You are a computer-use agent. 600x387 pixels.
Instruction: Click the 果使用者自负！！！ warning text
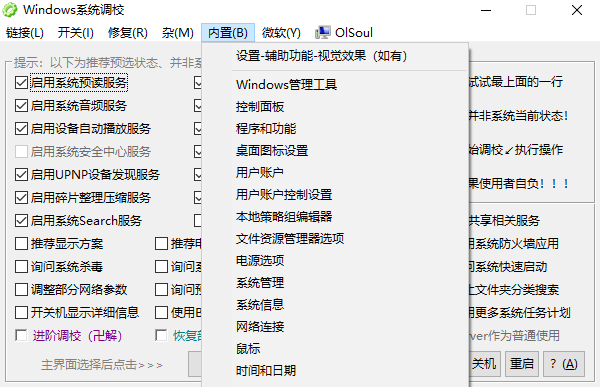pos(519,184)
